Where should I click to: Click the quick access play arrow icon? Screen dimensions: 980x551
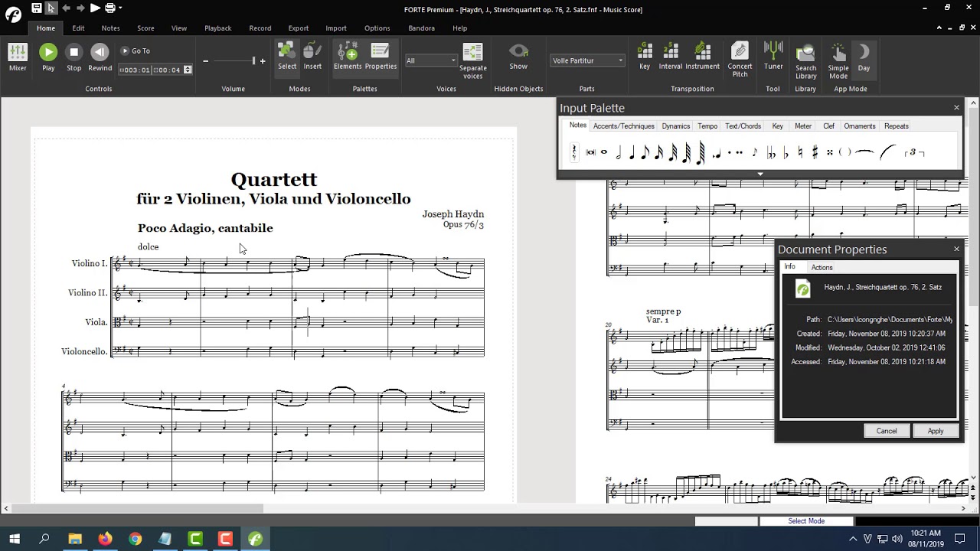pyautogui.click(x=95, y=8)
